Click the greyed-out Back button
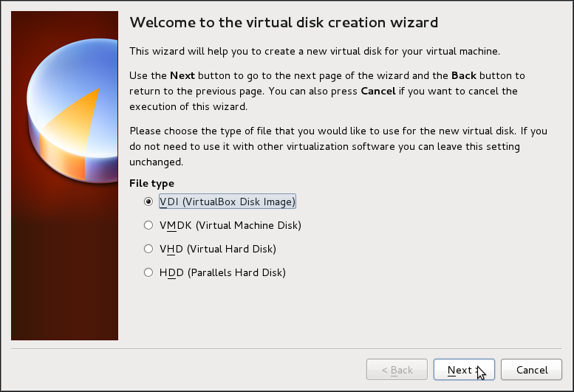The image size is (574, 392). (397, 370)
